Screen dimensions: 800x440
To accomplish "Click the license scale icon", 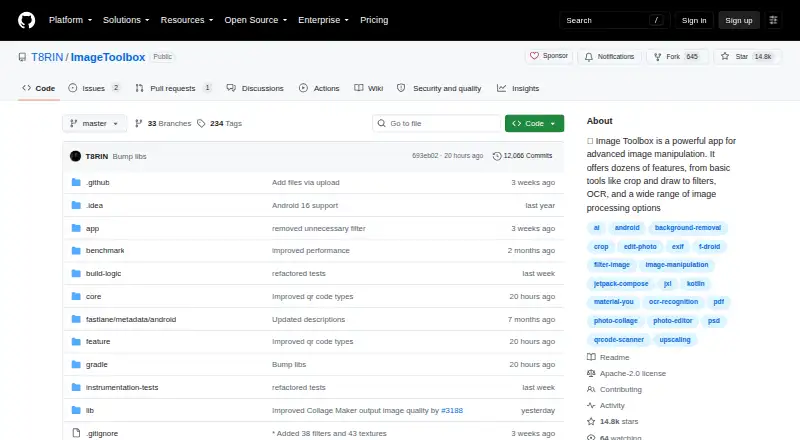I will tap(591, 373).
